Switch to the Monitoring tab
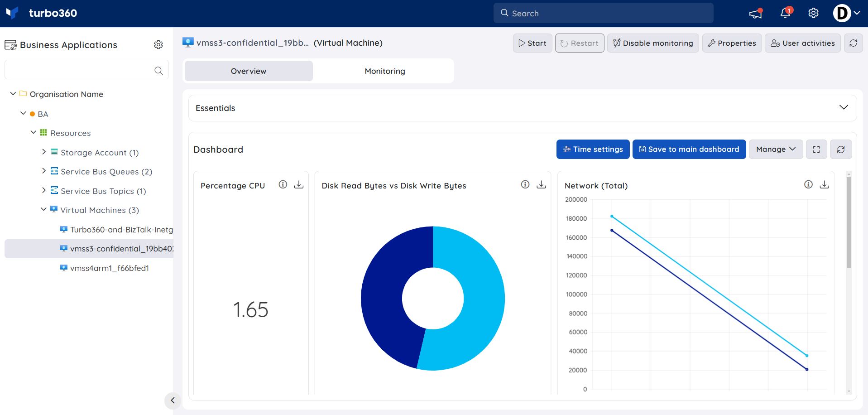Image resolution: width=868 pixels, height=415 pixels. [x=385, y=71]
